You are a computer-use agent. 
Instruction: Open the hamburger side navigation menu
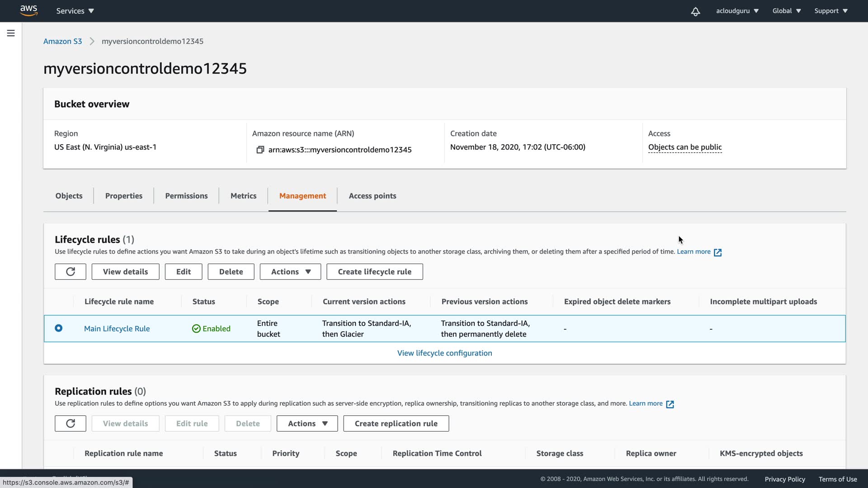coord(11,33)
